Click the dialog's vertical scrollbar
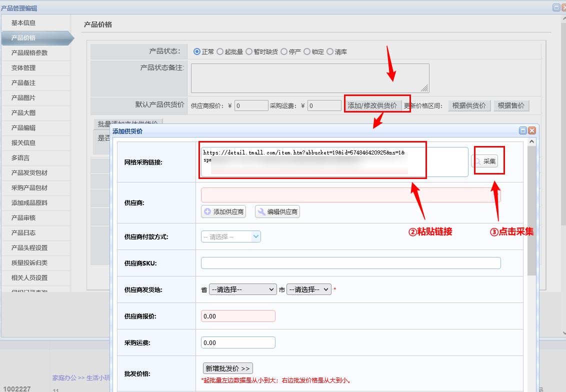This screenshot has height=392, width=566. [x=531, y=225]
